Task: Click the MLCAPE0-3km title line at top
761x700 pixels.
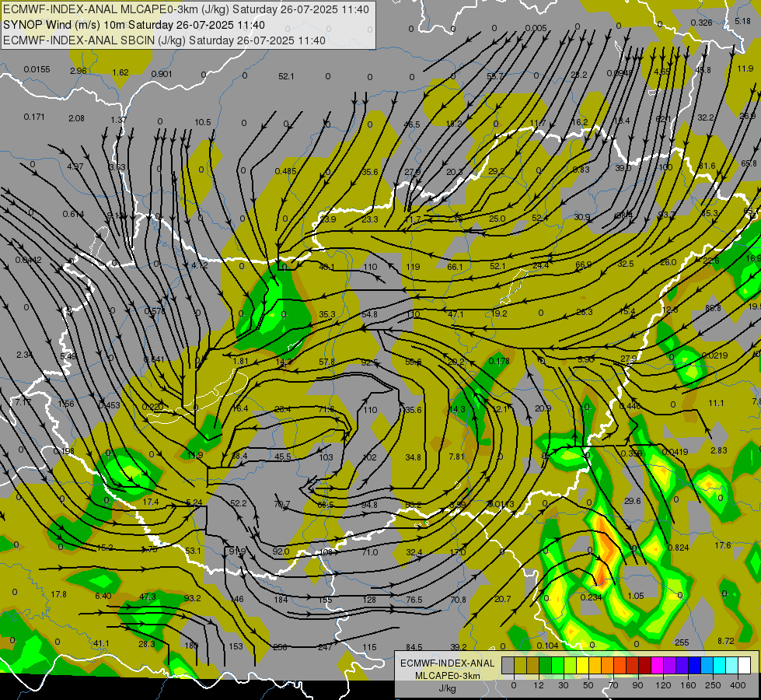Action: [x=186, y=9]
